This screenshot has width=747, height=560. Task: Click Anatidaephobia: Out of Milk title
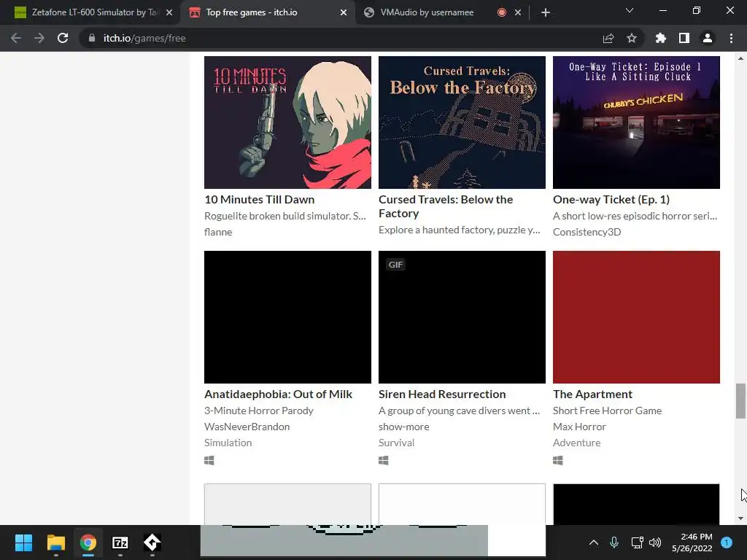click(278, 394)
